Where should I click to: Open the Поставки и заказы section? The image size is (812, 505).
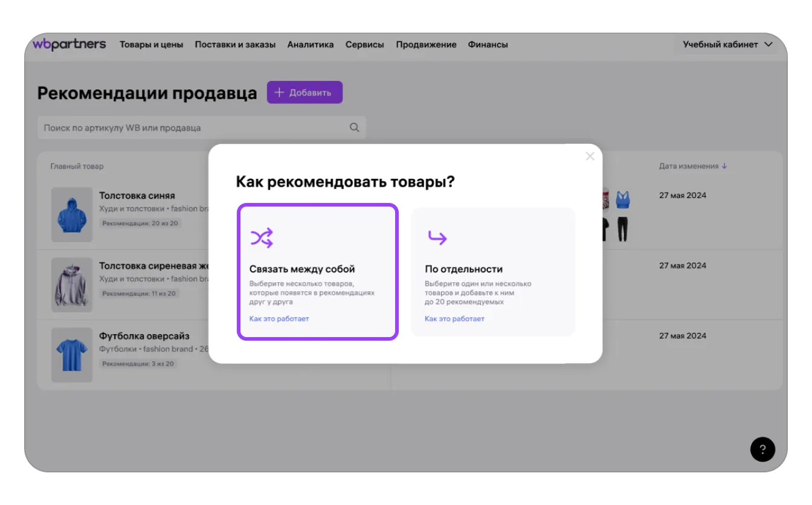point(234,44)
